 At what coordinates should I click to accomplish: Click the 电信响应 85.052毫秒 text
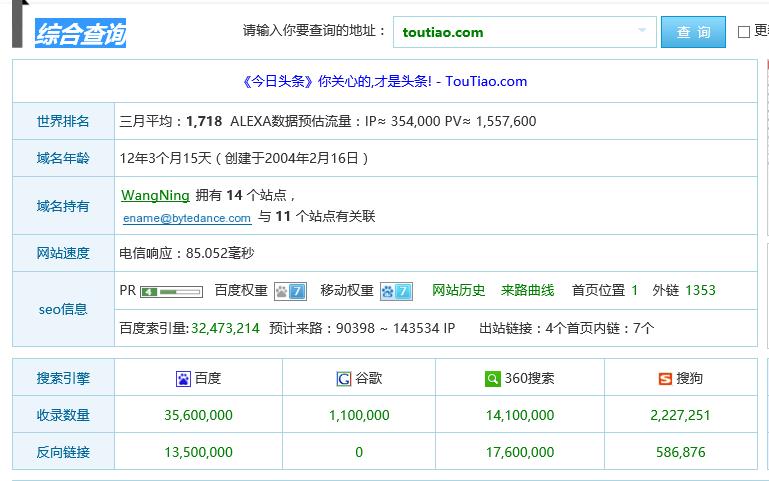click(x=187, y=253)
